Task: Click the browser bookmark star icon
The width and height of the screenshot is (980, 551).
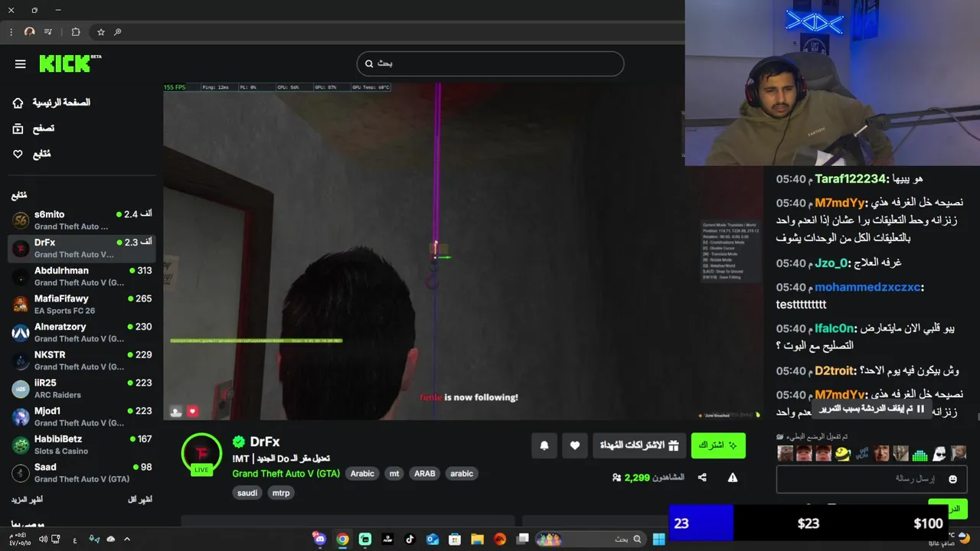Action: tap(100, 32)
